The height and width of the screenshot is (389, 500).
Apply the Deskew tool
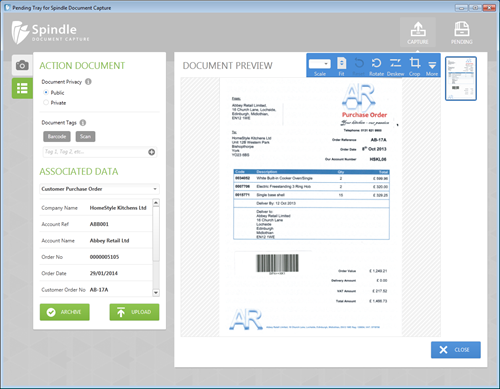pos(396,66)
